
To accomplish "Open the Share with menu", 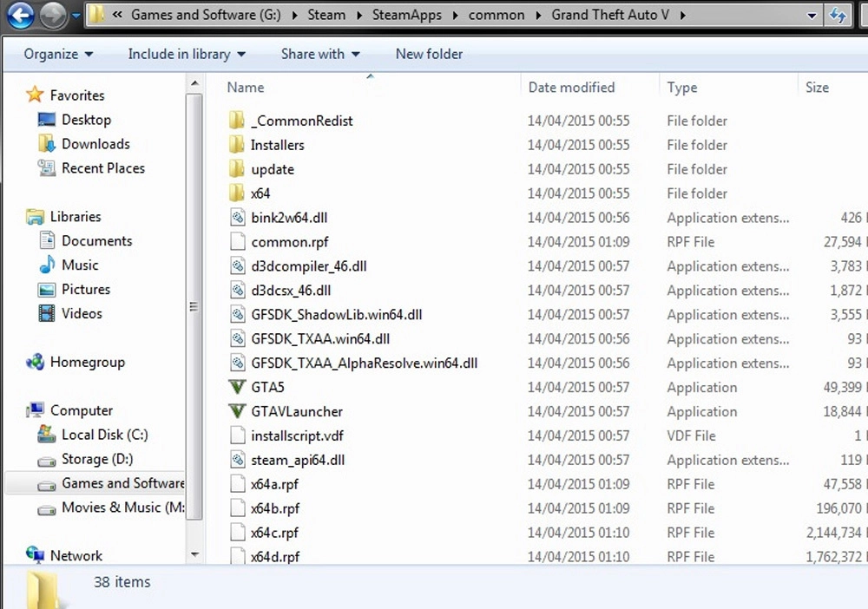I will (x=320, y=54).
